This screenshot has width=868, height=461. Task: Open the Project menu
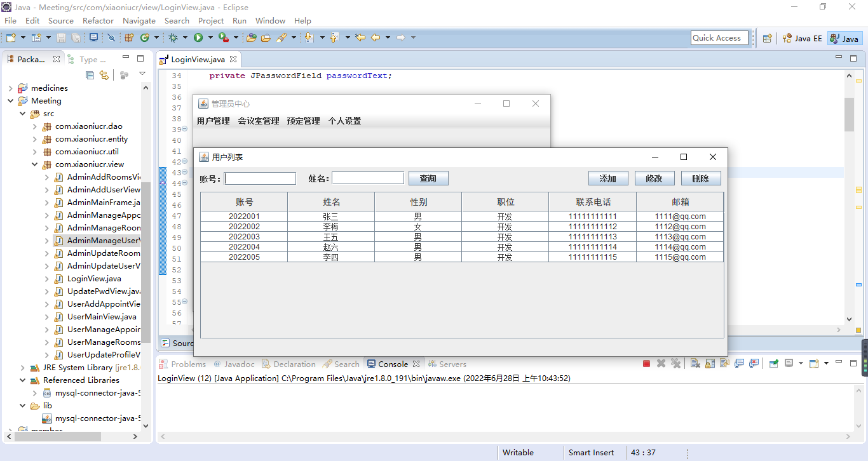click(211, 20)
